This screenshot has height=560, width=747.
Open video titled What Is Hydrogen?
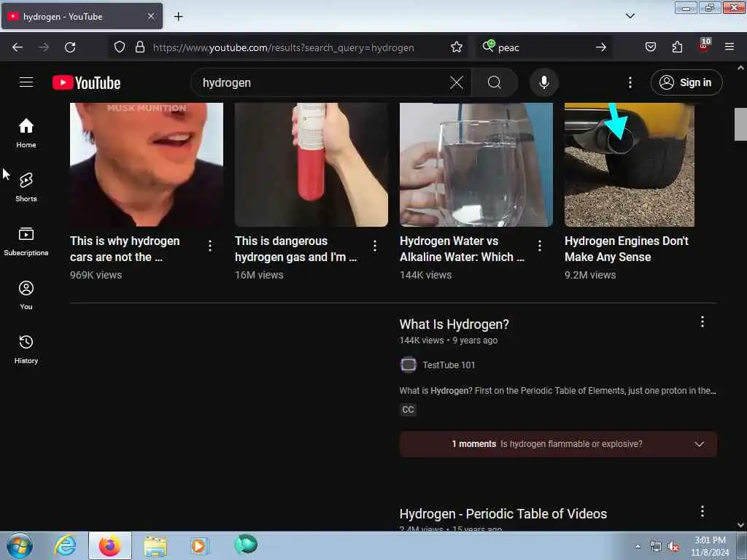coord(454,324)
